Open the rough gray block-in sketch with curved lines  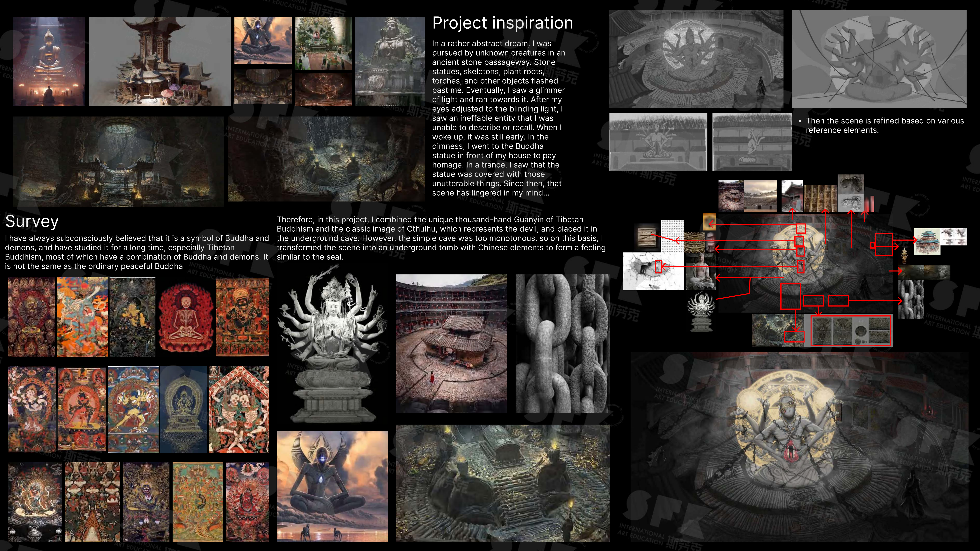tap(879, 59)
